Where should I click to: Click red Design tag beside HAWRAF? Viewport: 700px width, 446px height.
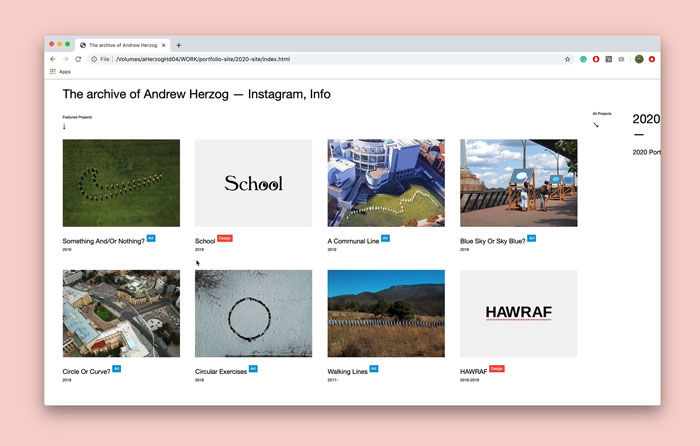[497, 369]
